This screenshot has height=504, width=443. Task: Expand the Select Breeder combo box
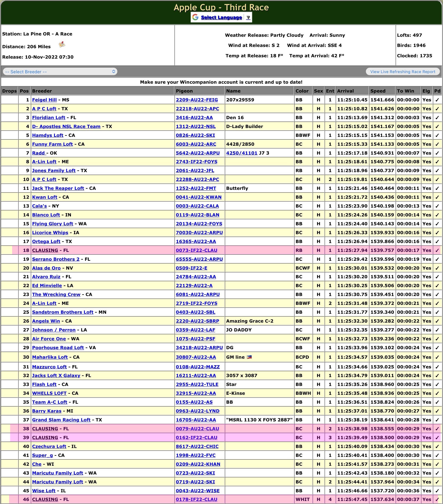click(x=60, y=72)
